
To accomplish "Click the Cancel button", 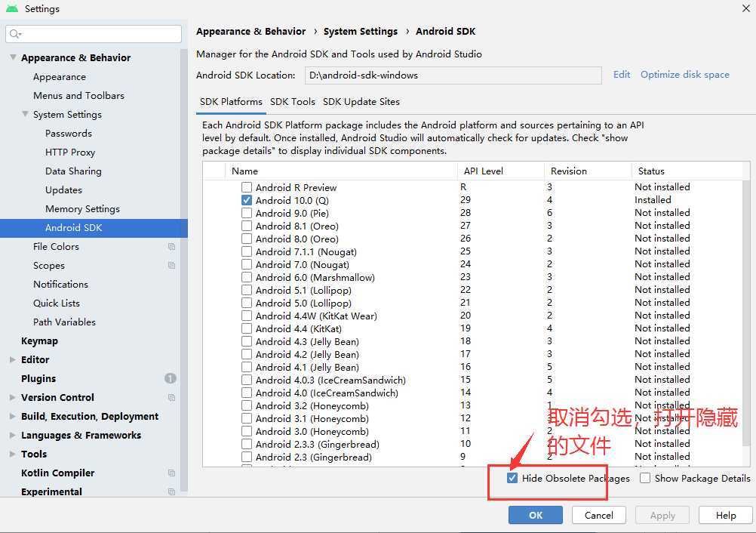I will point(599,515).
